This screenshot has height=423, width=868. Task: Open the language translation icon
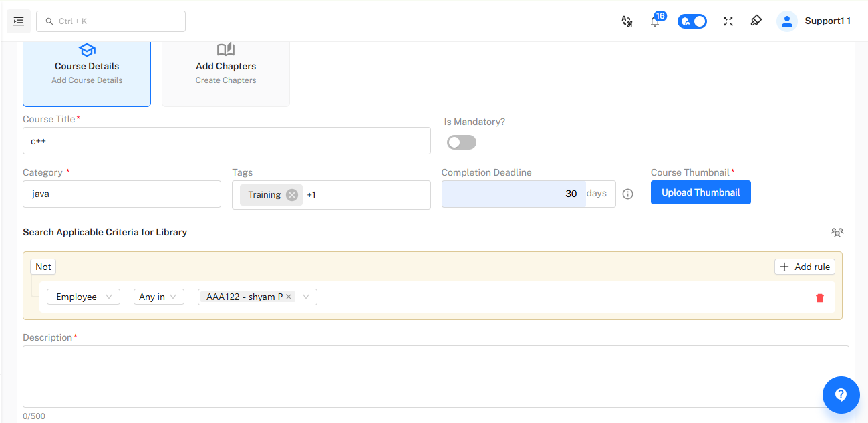point(627,21)
